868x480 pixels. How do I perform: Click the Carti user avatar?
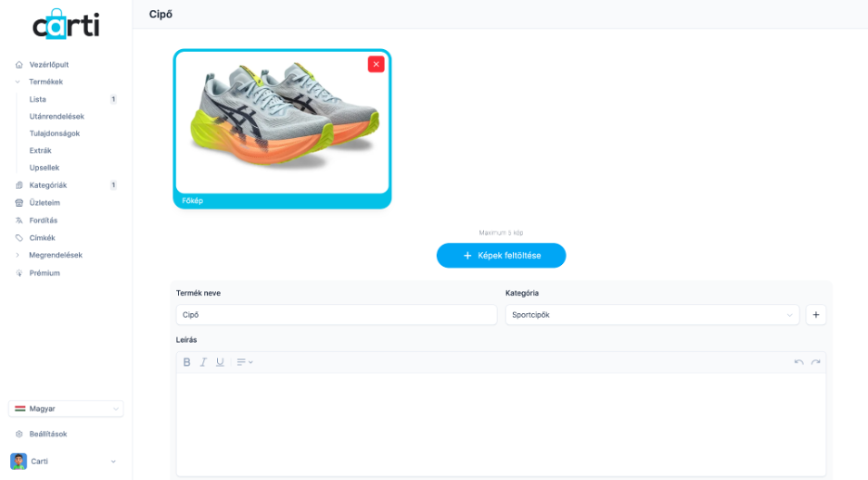pos(19,461)
